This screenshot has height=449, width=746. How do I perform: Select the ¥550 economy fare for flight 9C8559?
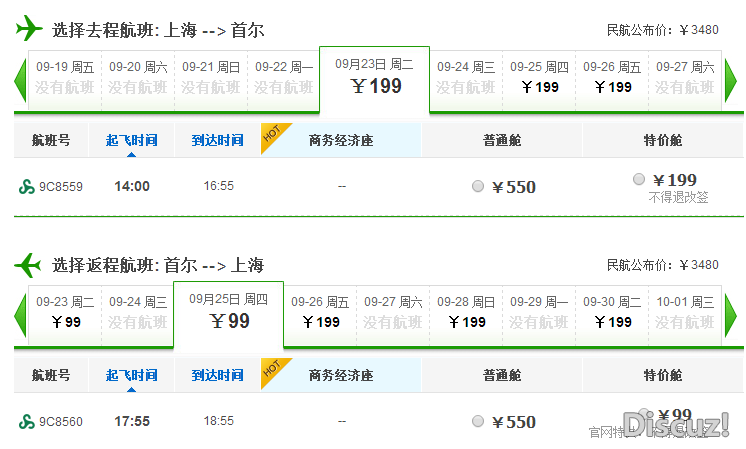(x=478, y=186)
